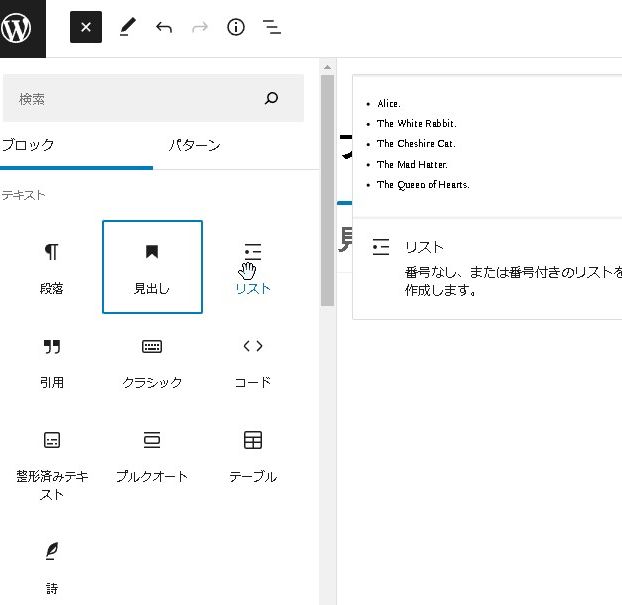
Task: Switch to the ブロック tab
Action: [28, 145]
